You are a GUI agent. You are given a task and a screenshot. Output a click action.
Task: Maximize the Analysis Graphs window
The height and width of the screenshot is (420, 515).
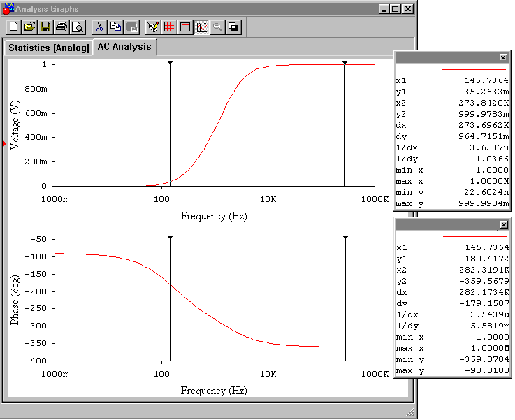pyautogui.click(x=396, y=9)
